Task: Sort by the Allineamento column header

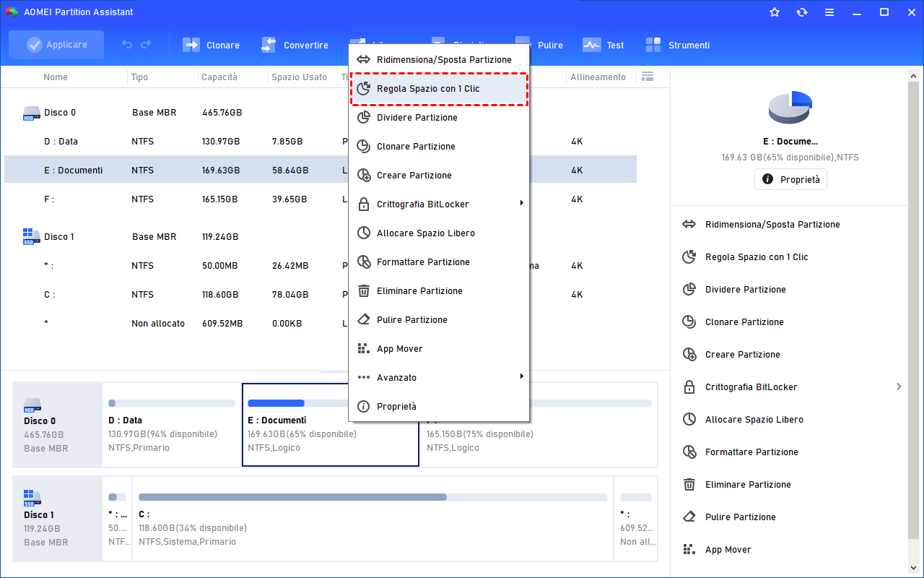Action: pyautogui.click(x=598, y=77)
